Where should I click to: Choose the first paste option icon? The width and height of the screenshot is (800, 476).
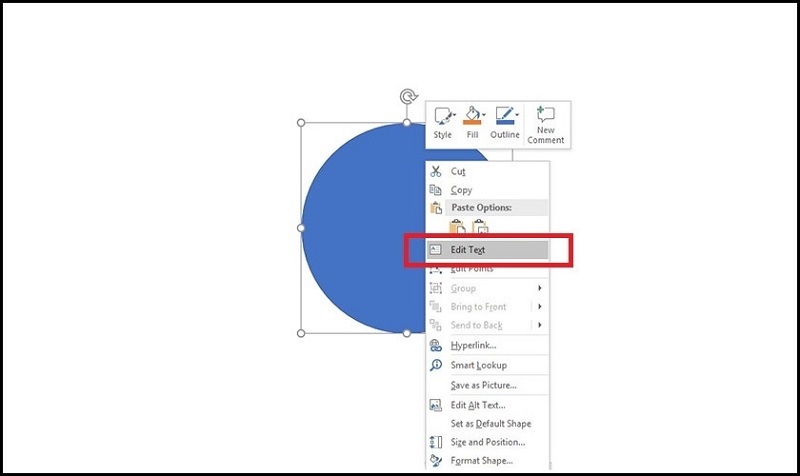[x=457, y=227]
